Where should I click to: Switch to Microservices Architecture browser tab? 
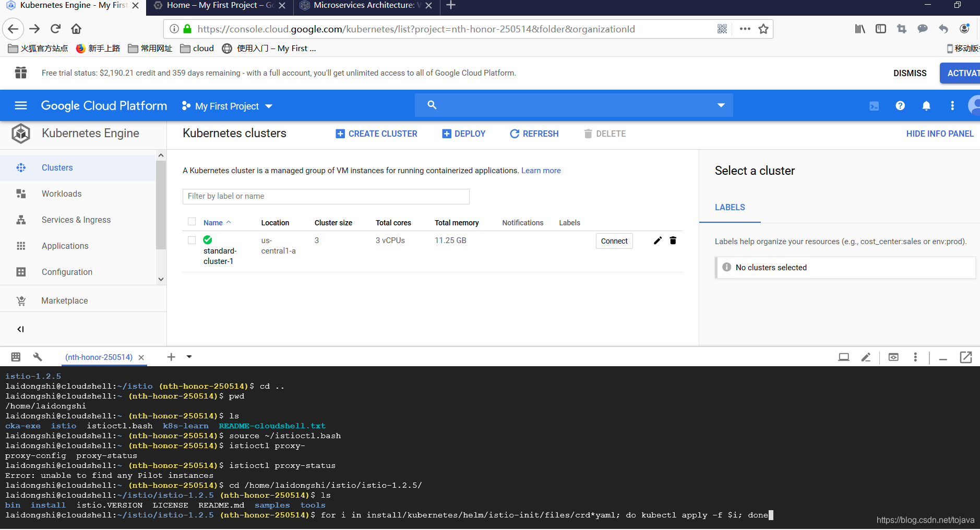tap(366, 6)
